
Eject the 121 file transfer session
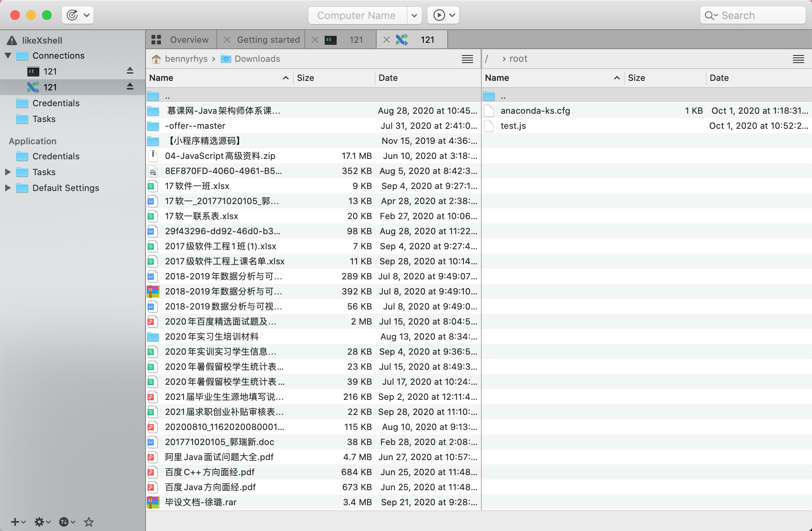(130, 87)
